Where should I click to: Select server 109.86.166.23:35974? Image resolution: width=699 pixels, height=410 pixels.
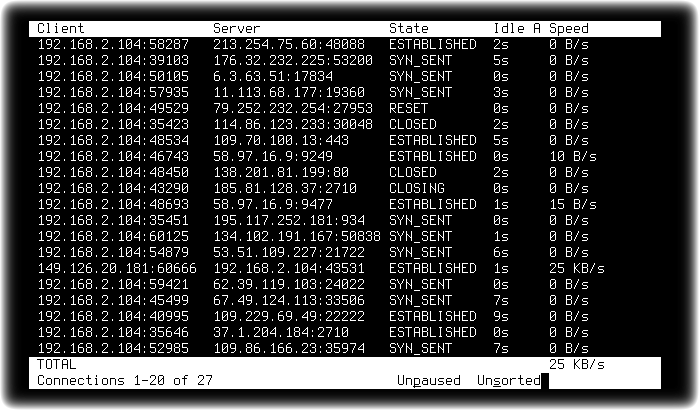click(288, 349)
